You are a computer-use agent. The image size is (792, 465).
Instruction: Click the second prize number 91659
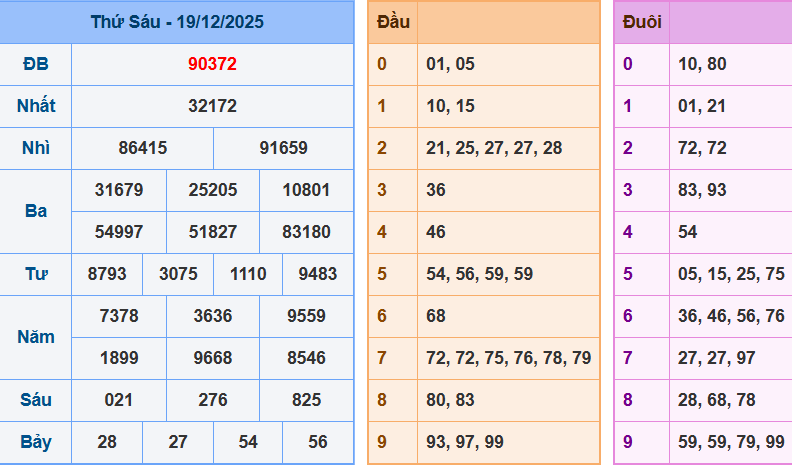tap(283, 148)
